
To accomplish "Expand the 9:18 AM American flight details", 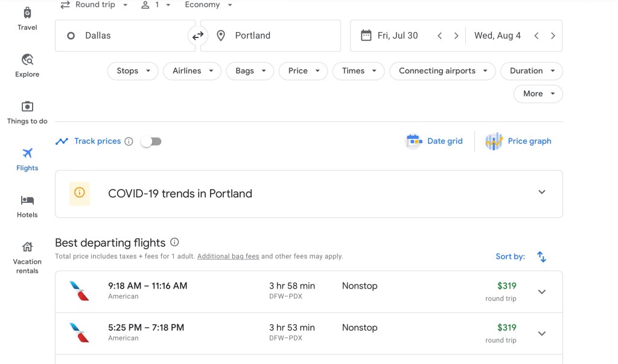I will click(x=541, y=292).
